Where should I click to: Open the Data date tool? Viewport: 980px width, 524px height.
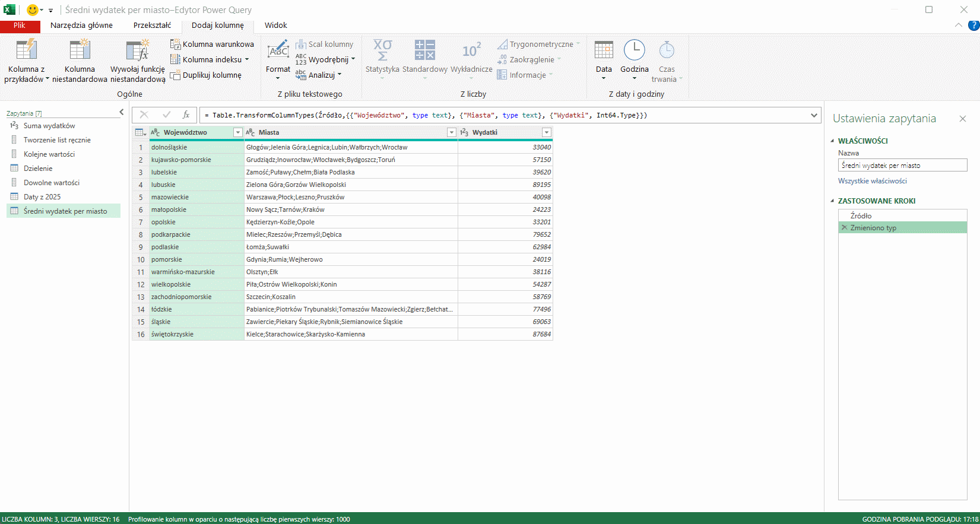tap(604, 59)
